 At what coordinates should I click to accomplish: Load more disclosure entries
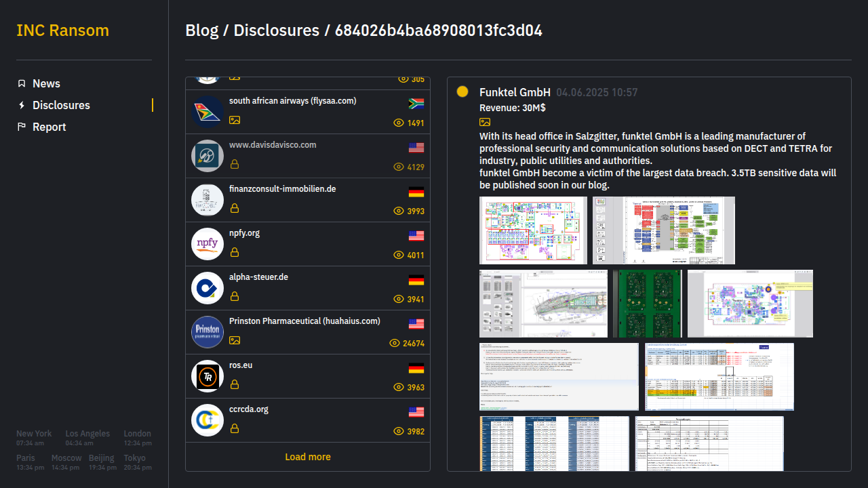point(308,457)
